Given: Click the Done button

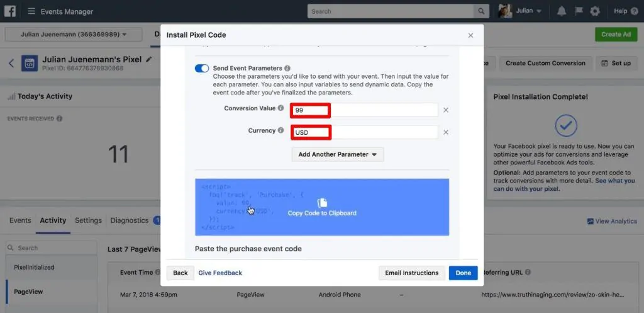Looking at the screenshot, I should coord(464,273).
